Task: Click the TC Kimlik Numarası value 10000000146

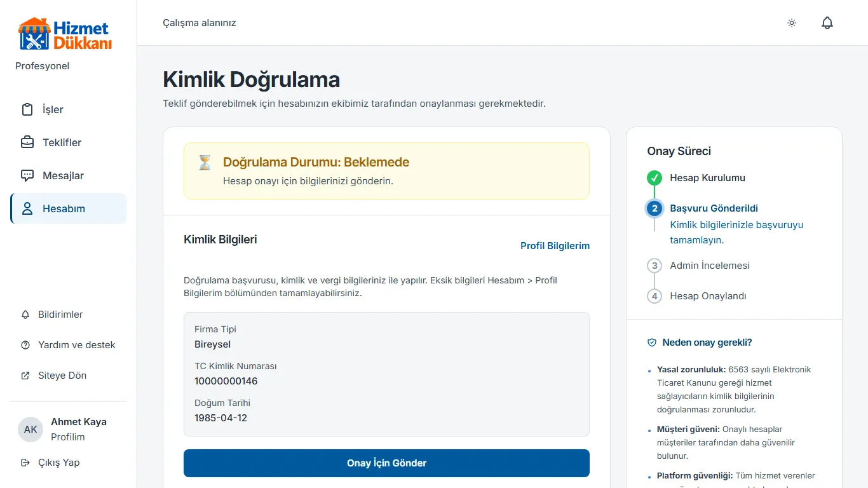Action: [x=226, y=381]
